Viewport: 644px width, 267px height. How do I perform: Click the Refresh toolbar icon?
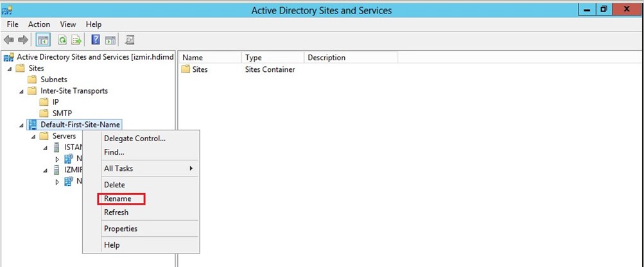pyautogui.click(x=62, y=40)
